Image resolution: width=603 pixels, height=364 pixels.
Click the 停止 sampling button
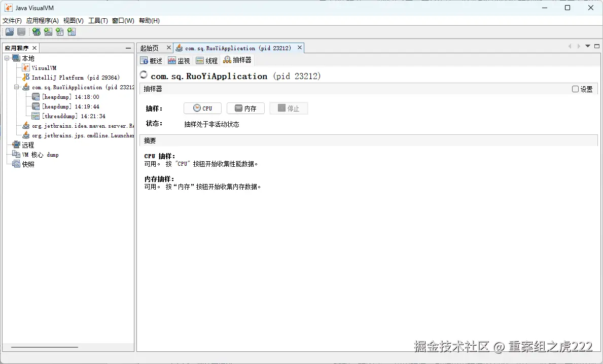(289, 108)
